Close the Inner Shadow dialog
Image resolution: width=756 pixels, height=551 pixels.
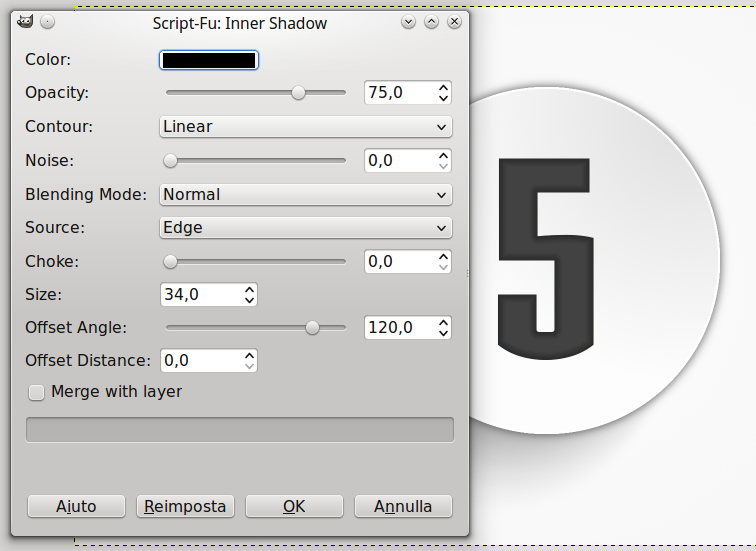(x=454, y=22)
